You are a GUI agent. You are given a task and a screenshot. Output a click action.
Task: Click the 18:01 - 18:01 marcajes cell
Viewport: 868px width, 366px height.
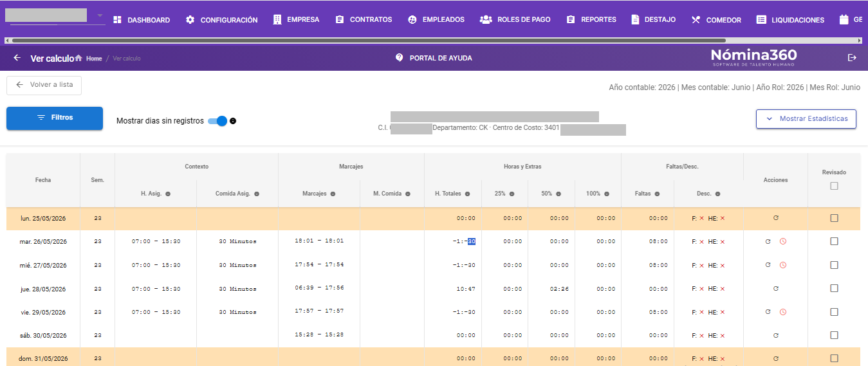click(319, 241)
